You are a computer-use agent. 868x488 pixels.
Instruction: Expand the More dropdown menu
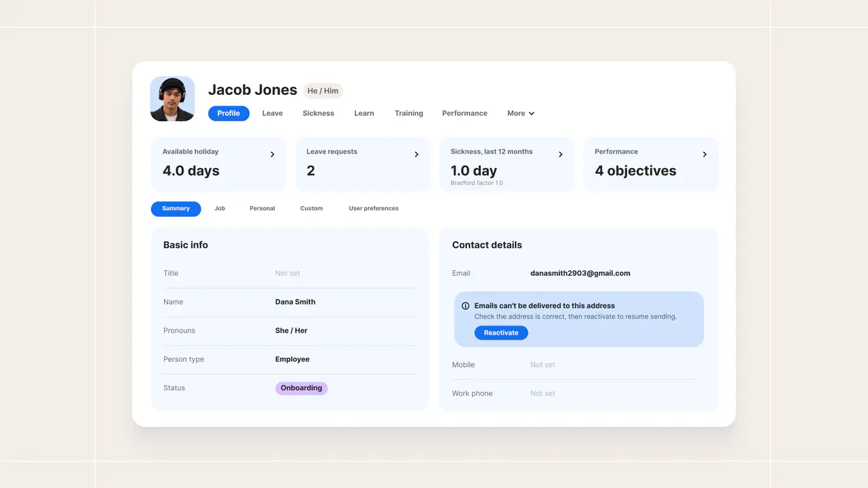coord(521,113)
